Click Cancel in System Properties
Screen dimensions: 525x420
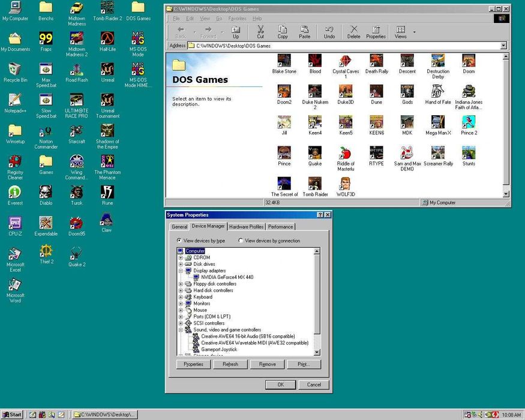click(314, 385)
